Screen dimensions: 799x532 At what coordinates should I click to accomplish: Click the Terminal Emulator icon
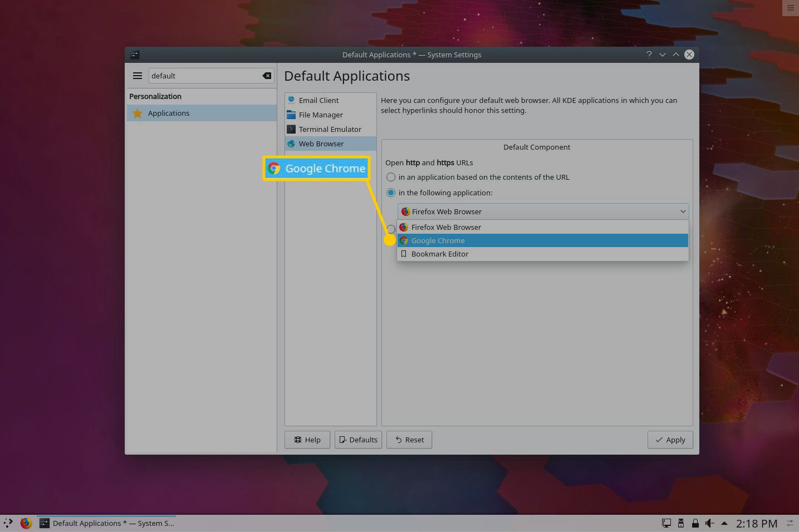tap(291, 129)
